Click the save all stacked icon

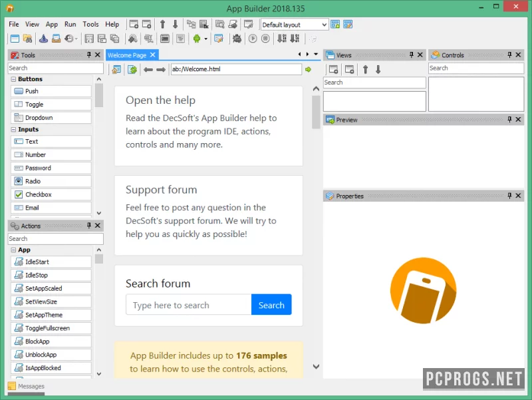click(114, 39)
